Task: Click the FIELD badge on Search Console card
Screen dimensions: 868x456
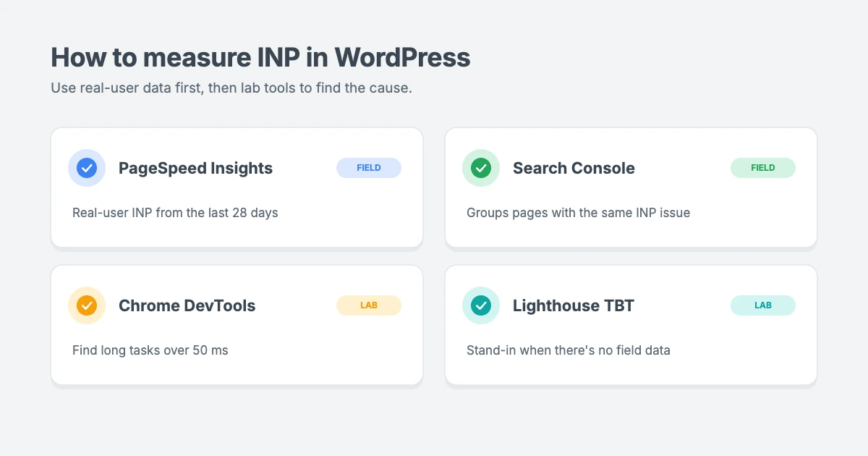Action: [x=763, y=168]
